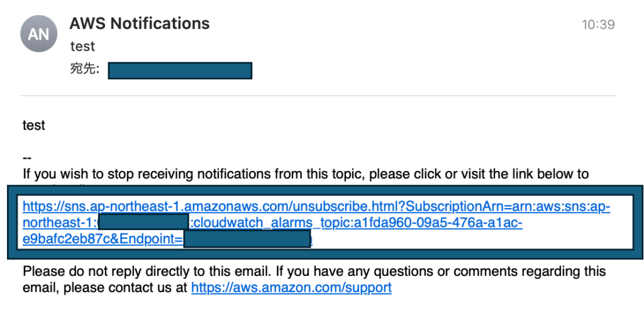Screen dimensions: 644x328
Task: Click the horizontal divider below the header
Action: tap(318, 96)
